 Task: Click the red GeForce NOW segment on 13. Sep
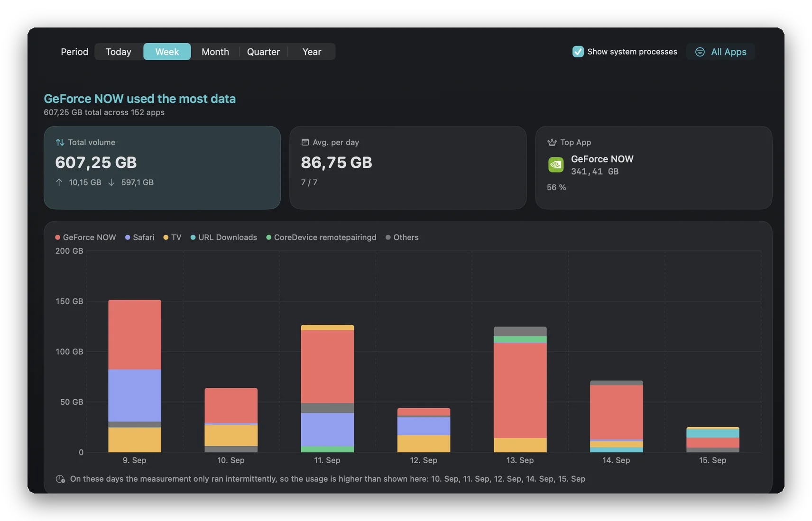[520, 390]
